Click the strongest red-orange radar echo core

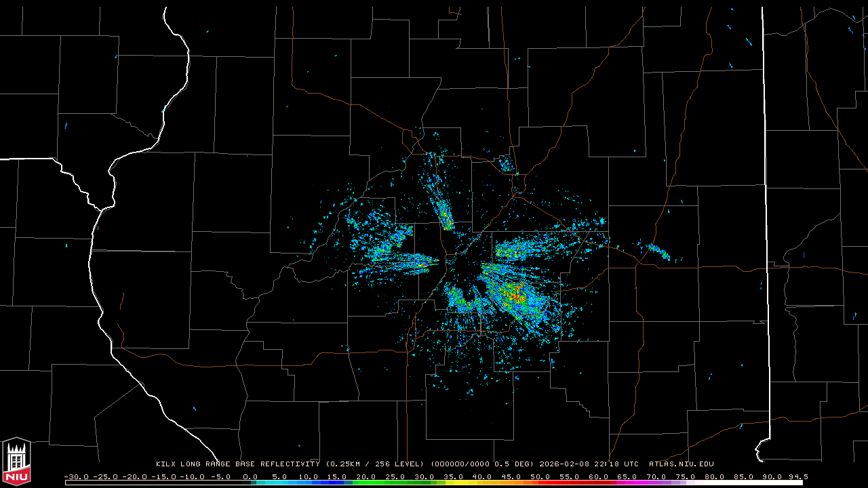pos(515,296)
